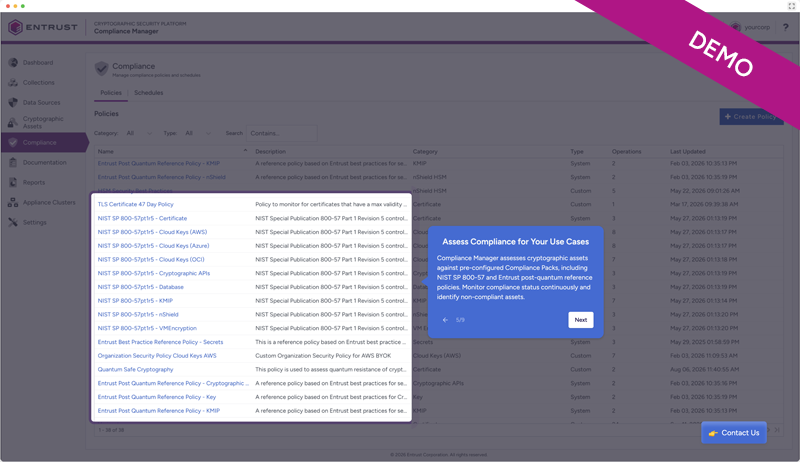
Task: Open the Category filter dropdown
Action: (139, 133)
